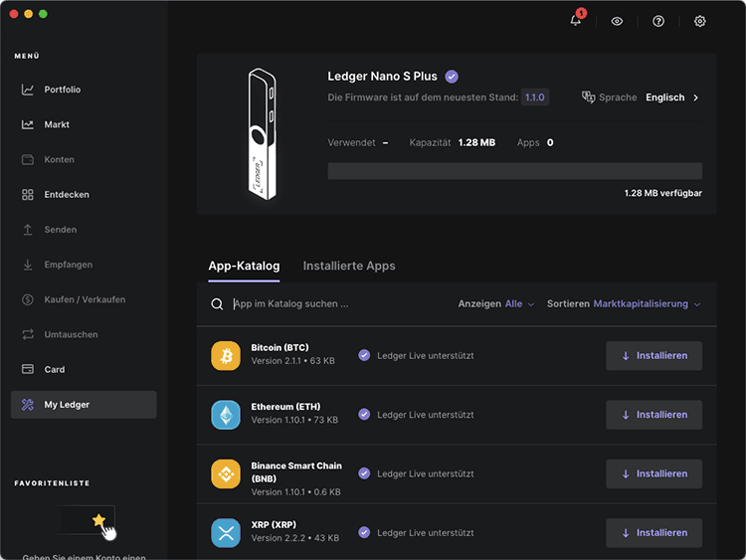
Task: Click the Bitcoin (BTC) app name
Action: coord(280,347)
